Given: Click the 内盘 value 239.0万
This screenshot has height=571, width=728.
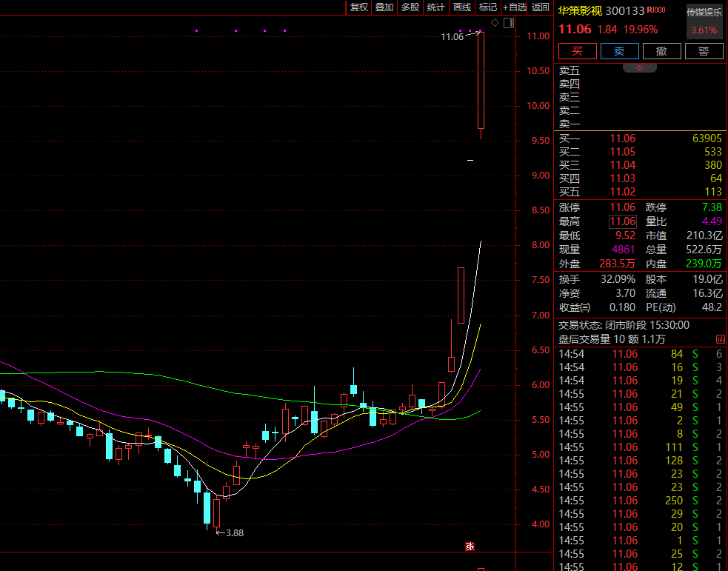Looking at the screenshot, I should [704, 264].
